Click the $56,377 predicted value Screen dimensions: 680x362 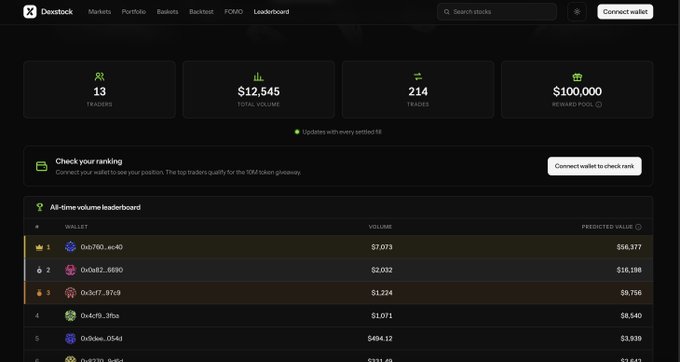(629, 247)
